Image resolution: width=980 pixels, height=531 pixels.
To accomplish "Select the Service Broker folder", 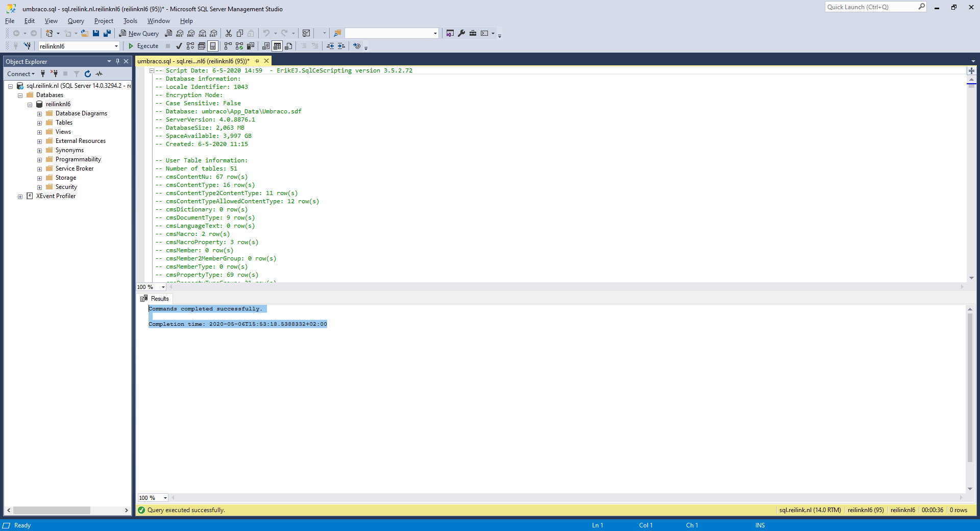I will click(x=75, y=168).
